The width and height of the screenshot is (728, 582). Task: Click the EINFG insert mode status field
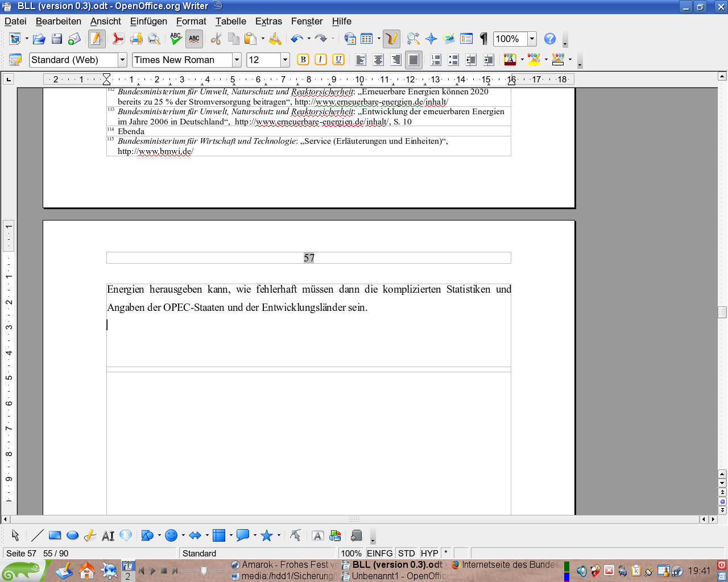379,553
